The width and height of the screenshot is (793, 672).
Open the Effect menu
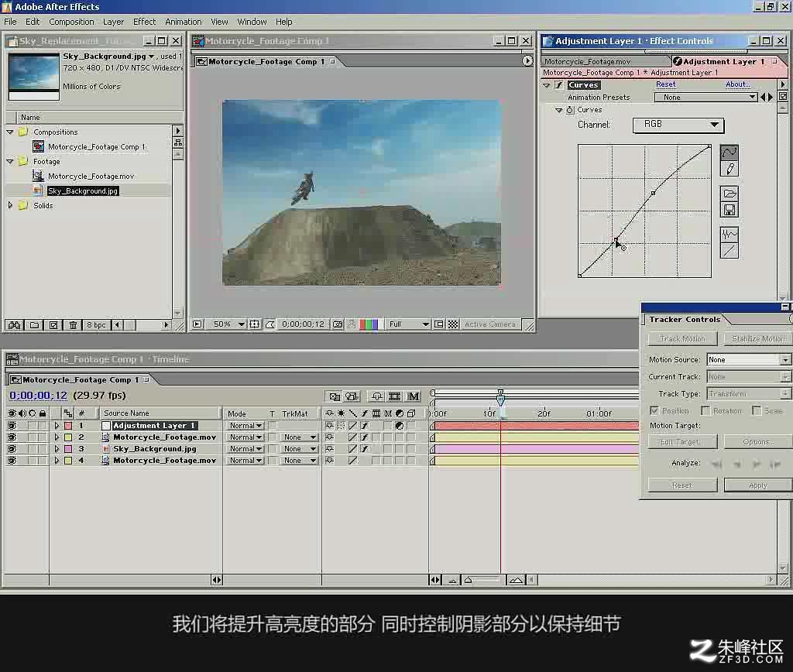144,22
